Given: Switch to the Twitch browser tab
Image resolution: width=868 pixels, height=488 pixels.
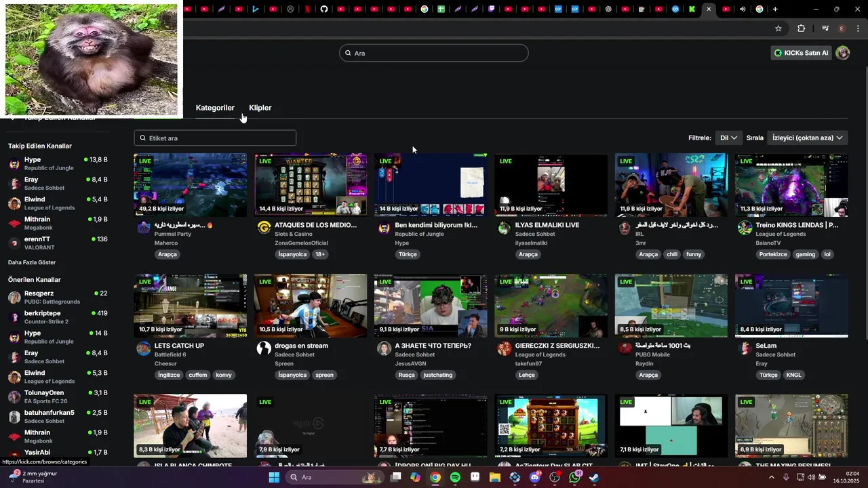Looking at the screenshot, I should click(492, 9).
